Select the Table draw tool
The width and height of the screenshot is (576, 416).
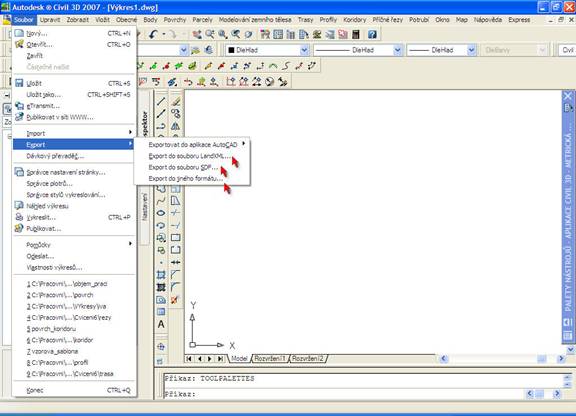[x=161, y=312]
